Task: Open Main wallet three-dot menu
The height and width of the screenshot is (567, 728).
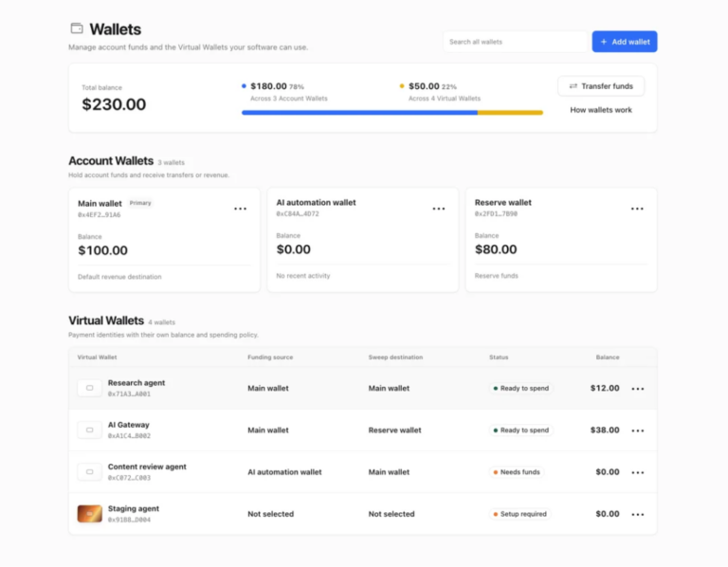Action: [240, 209]
